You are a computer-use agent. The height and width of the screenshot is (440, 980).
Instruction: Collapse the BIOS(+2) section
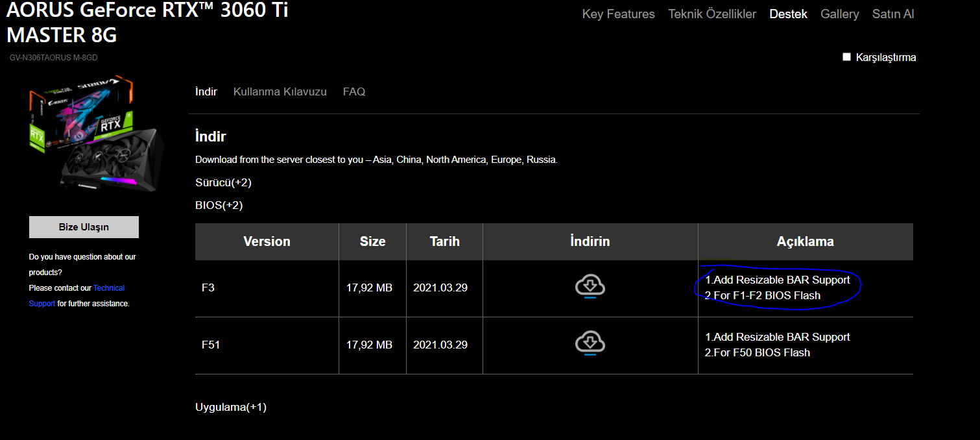point(219,205)
